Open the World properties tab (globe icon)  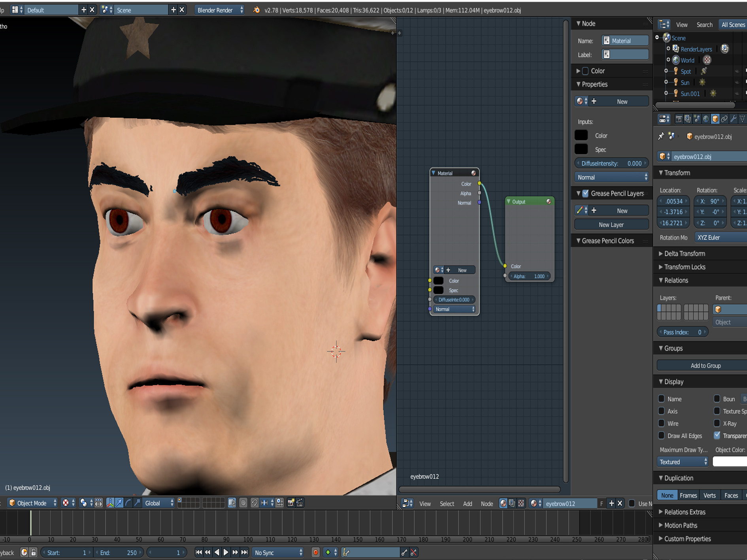(706, 119)
